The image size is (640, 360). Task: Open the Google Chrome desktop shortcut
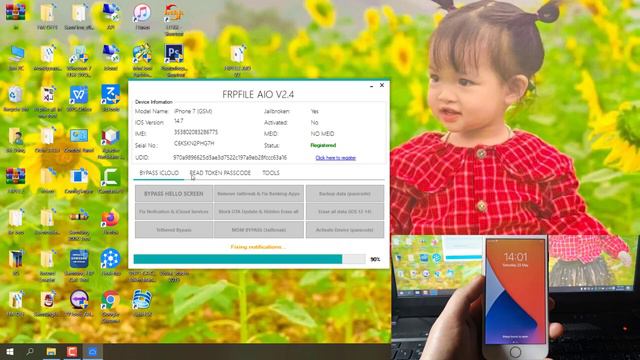click(x=111, y=307)
